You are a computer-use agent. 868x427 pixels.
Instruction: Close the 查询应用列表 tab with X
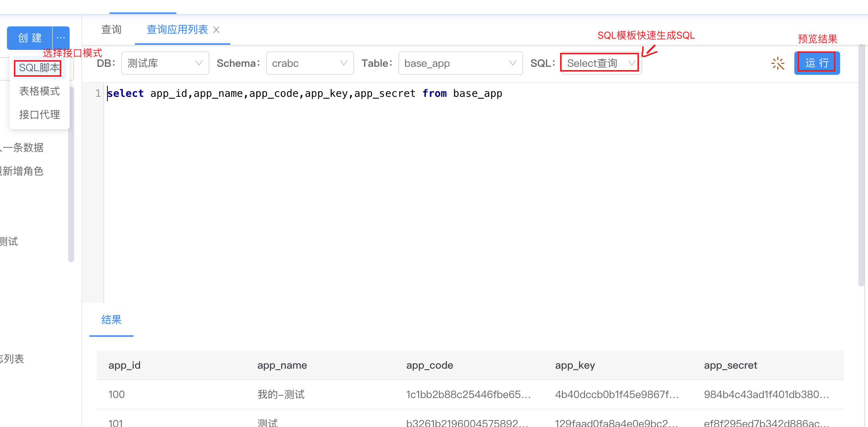216,30
